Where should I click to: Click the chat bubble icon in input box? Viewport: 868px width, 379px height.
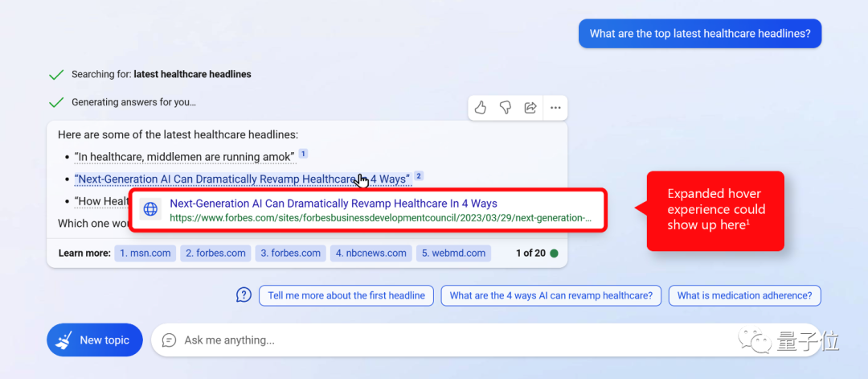pyautogui.click(x=169, y=340)
